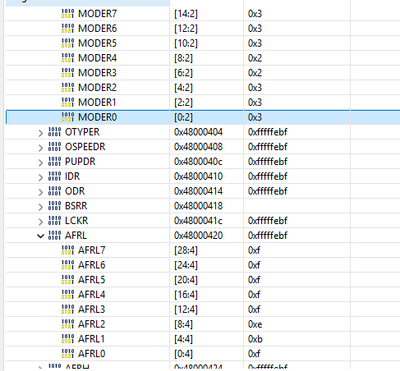Screen dimensions: 400x371
Task: Click address 0x4800040c of PUPDR
Action: [x=198, y=162]
